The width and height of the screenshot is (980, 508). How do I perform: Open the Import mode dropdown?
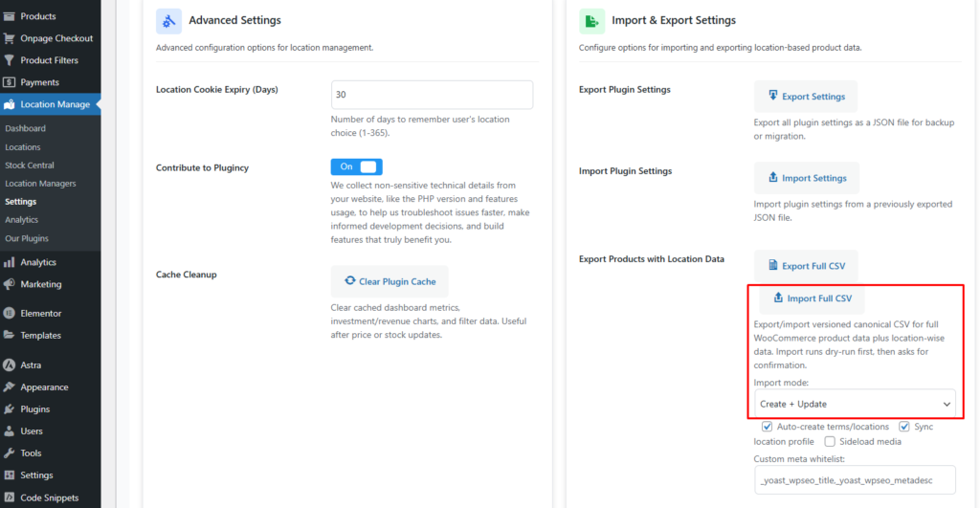tap(856, 404)
